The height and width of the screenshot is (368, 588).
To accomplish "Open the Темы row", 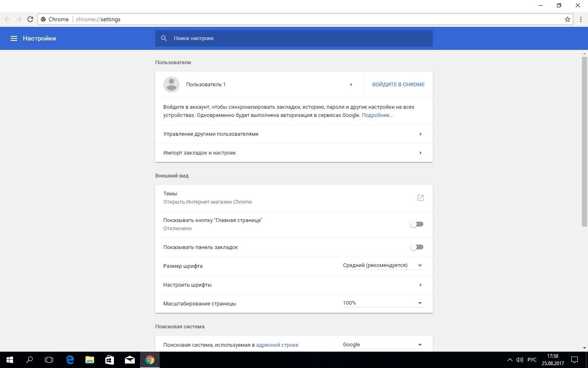I will point(294,198).
